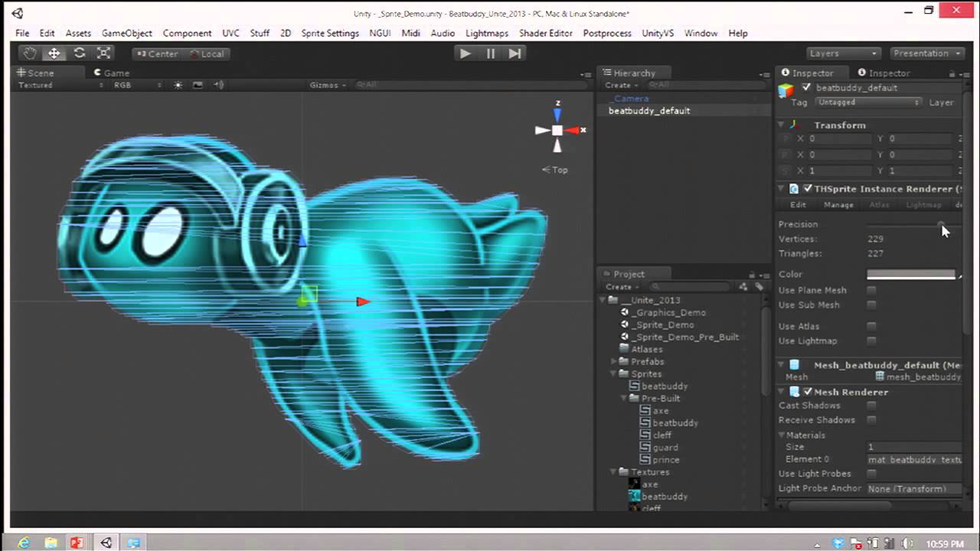Select the Rotate tool
Image resolution: width=980 pixels, height=551 pixels.
click(80, 54)
